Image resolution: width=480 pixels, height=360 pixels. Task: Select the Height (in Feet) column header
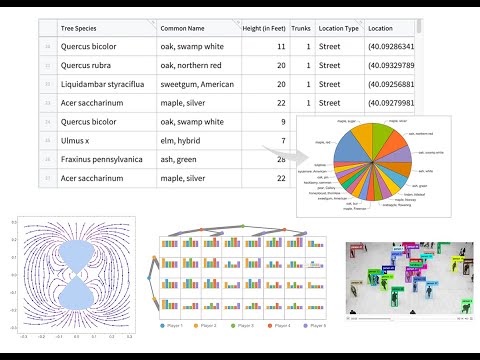[x=266, y=28]
